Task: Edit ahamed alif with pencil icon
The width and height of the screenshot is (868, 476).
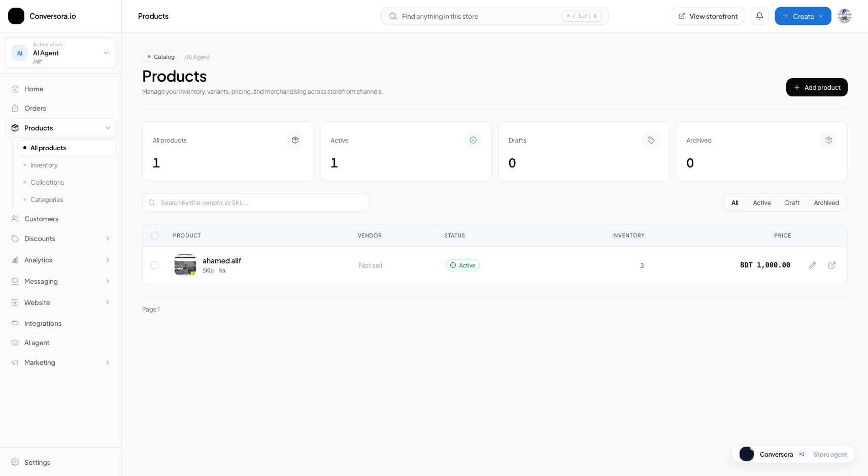Action: 813,265
